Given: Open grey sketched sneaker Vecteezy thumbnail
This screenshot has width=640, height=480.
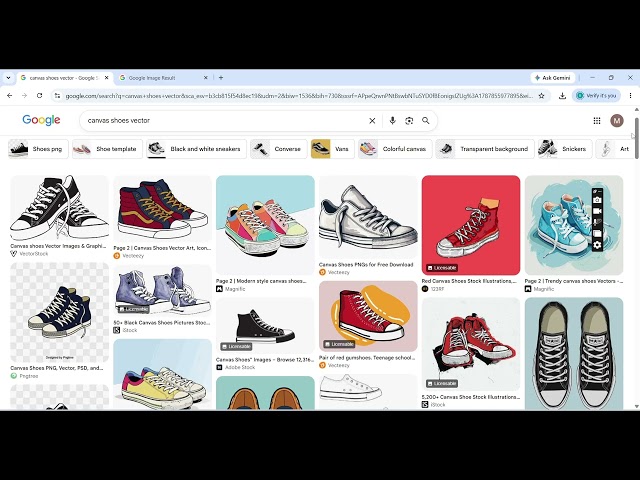Looking at the screenshot, I should (368, 217).
